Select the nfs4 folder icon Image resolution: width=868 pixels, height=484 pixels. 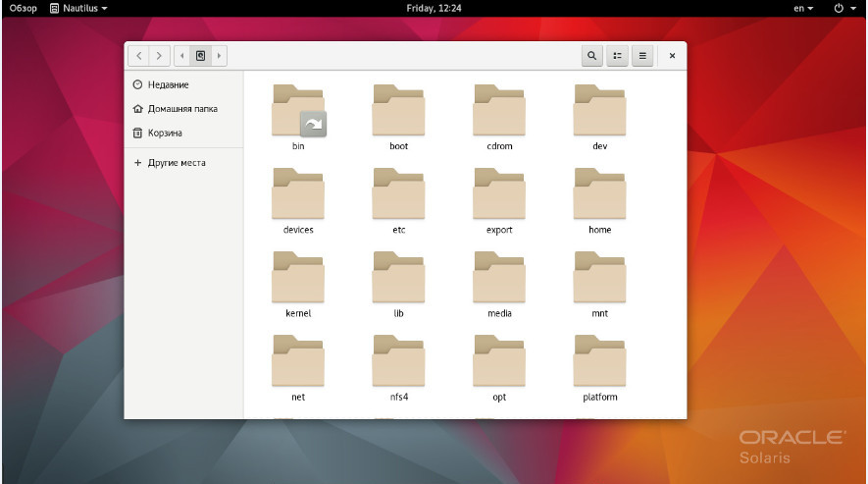[398, 361]
